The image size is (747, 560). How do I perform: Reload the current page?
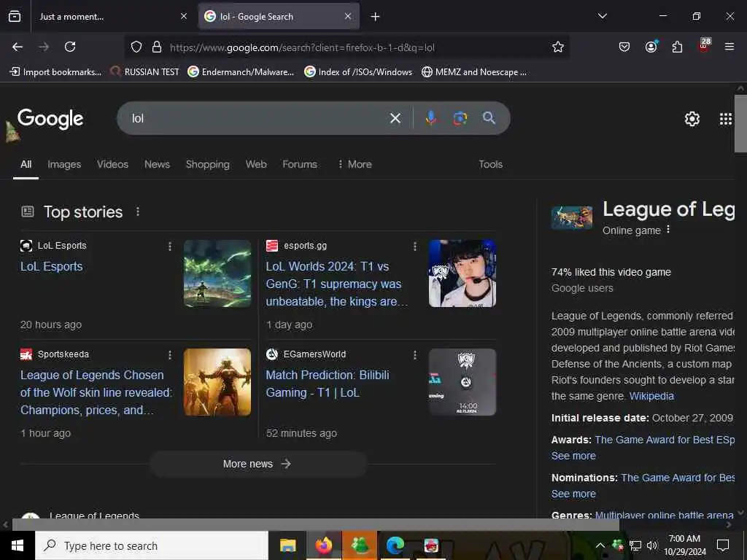tap(70, 47)
